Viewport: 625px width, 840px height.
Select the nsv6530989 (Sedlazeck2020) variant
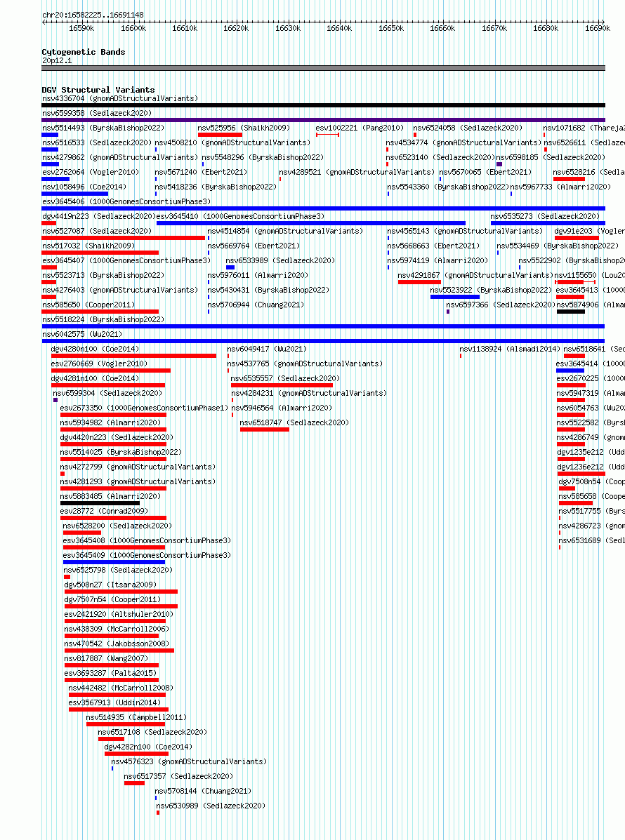pos(211,806)
